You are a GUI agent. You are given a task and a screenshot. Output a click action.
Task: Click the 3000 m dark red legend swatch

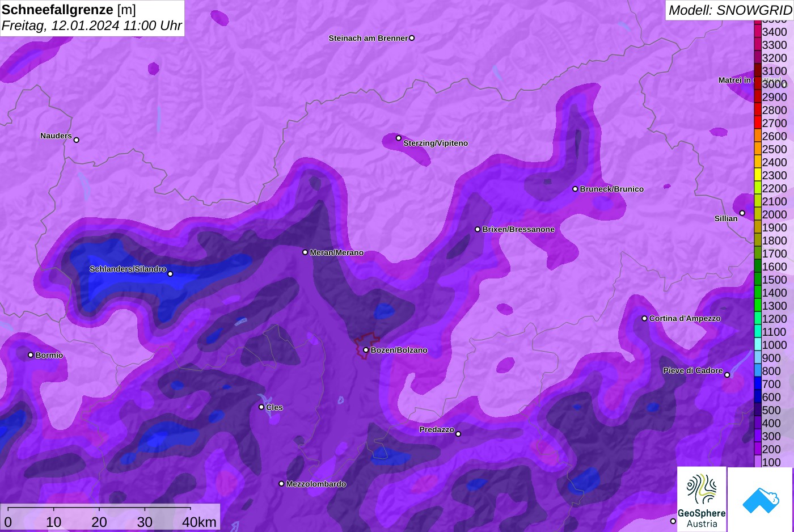758,83
